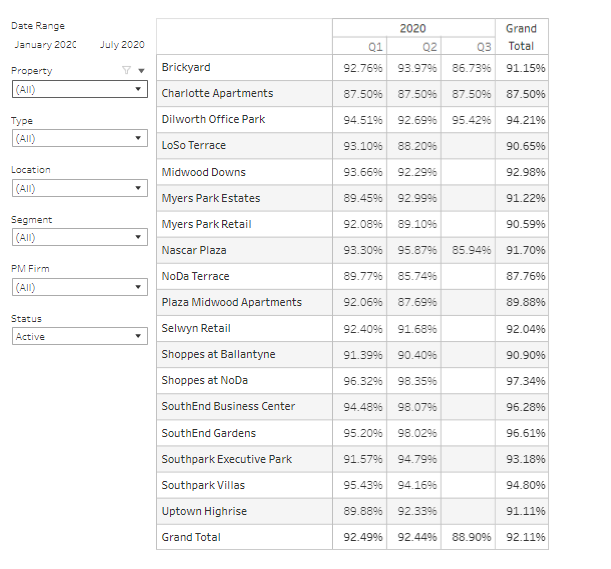Click the Grand Total column header

coord(521,37)
